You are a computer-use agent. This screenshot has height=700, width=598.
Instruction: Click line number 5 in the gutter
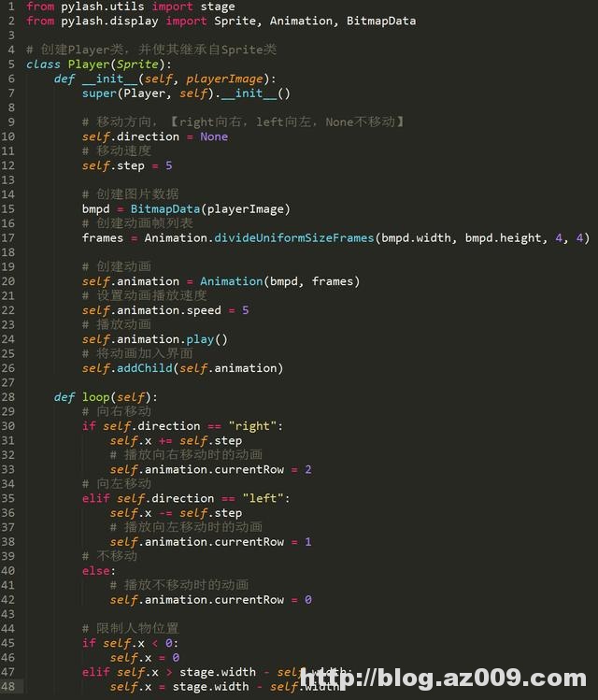click(10, 64)
